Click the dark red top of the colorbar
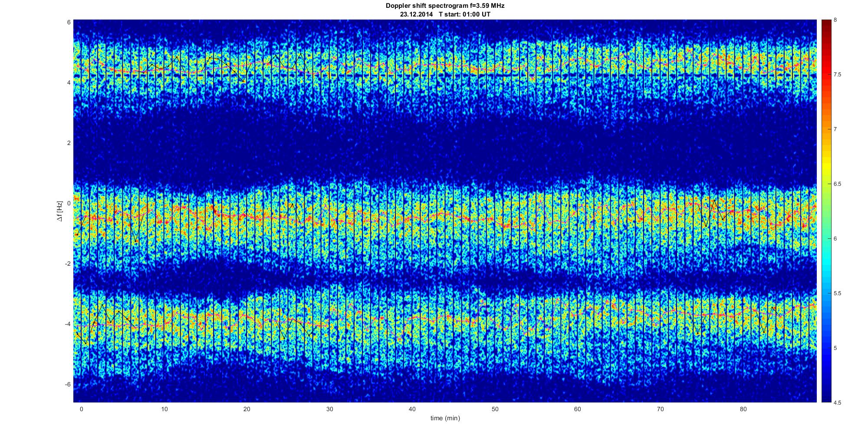868x432 pixels. tap(826, 26)
